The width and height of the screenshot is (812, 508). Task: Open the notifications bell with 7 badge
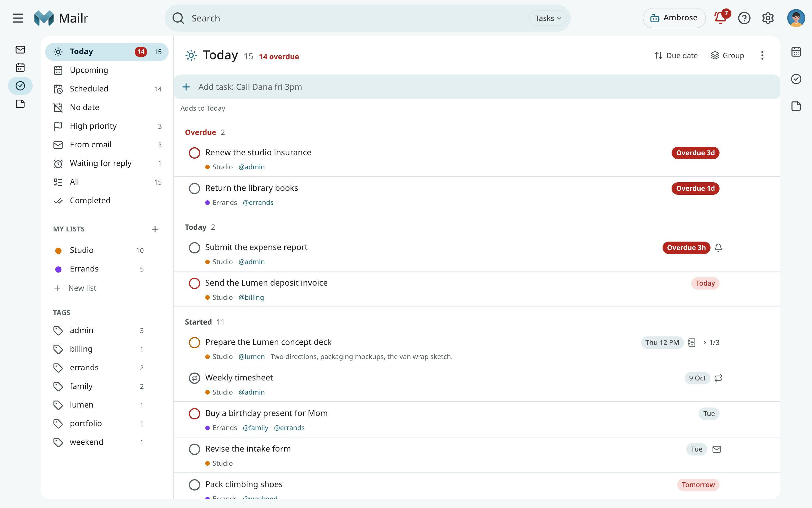pos(721,18)
